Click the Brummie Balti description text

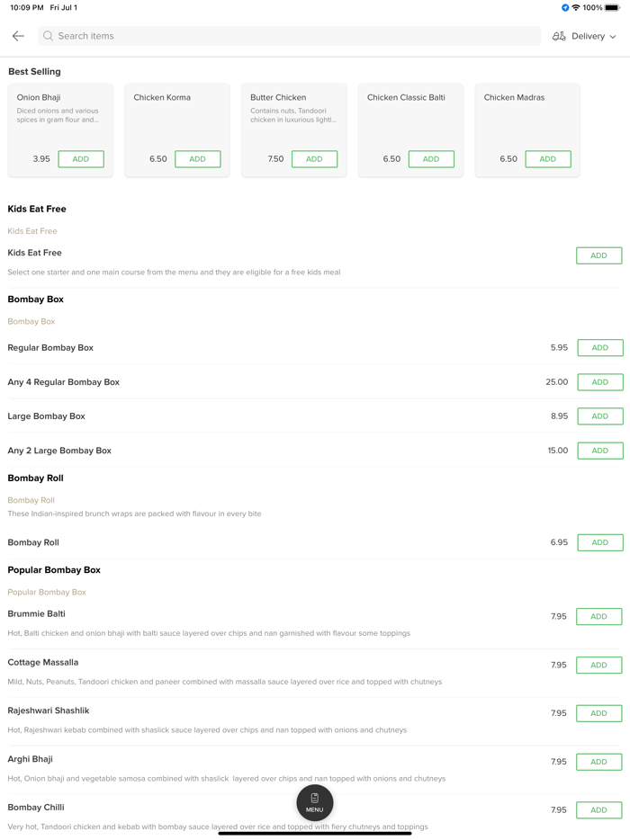tap(209, 633)
